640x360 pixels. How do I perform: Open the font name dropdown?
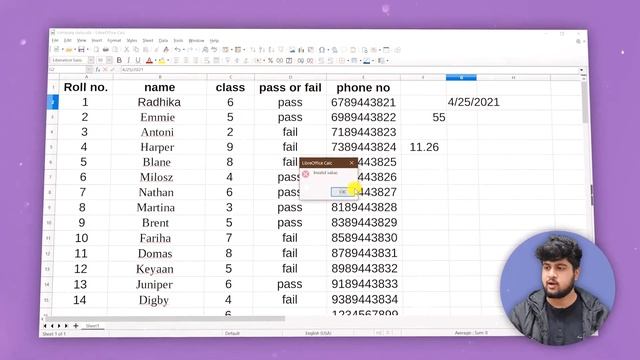click(91, 60)
